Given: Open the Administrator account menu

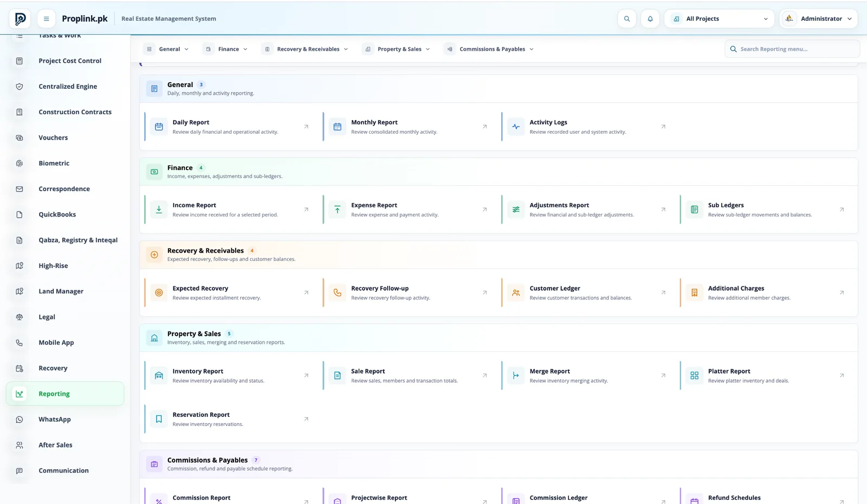Looking at the screenshot, I should (x=818, y=19).
